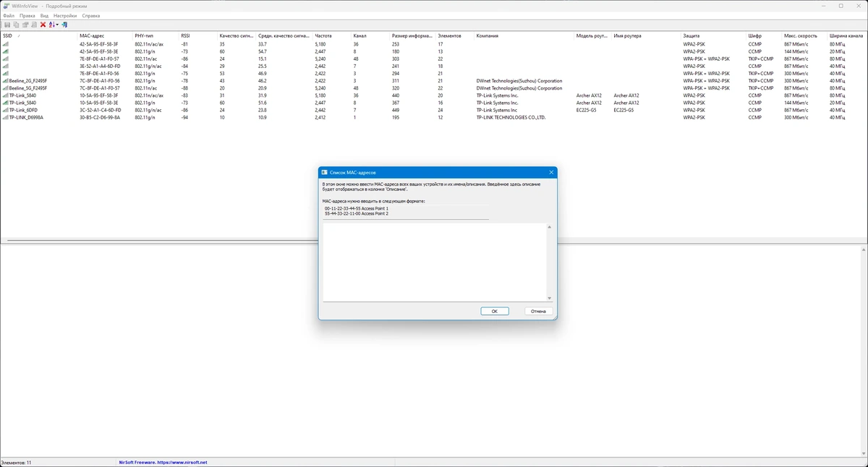Select the Beeline_5G_F2495F network row
Image resolution: width=868 pixels, height=467 pixels.
434,88
